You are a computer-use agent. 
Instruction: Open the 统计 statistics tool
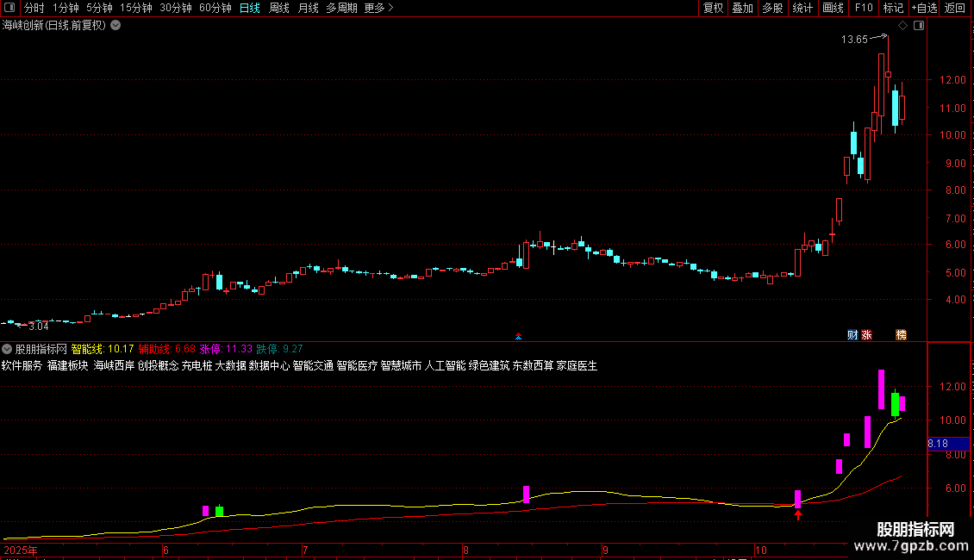pyautogui.click(x=802, y=8)
